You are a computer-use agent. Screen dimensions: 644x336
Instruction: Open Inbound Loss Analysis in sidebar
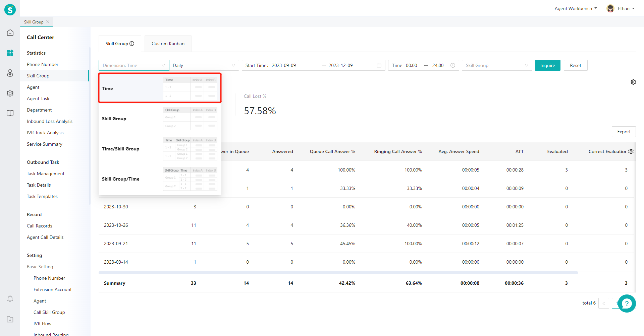coord(50,121)
